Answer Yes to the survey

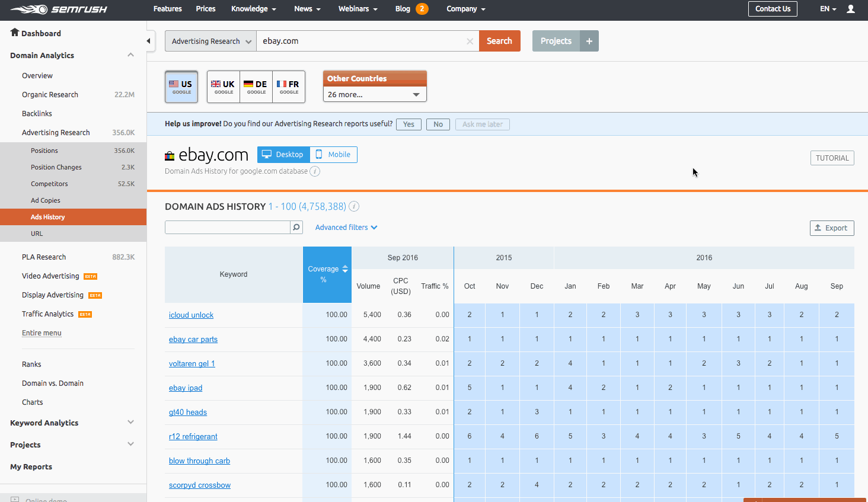[x=409, y=124]
